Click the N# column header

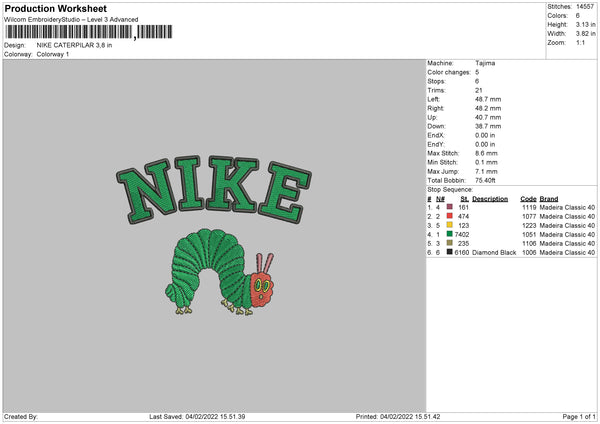[x=440, y=199]
